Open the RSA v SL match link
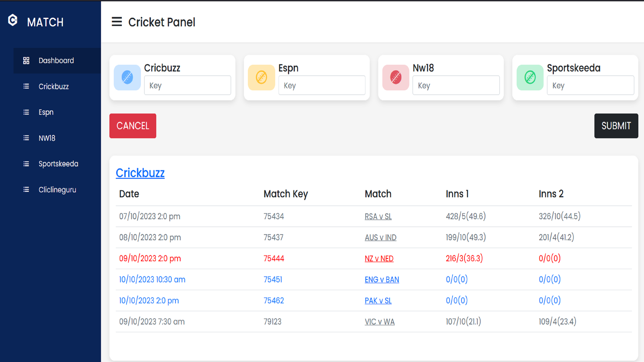 (378, 217)
